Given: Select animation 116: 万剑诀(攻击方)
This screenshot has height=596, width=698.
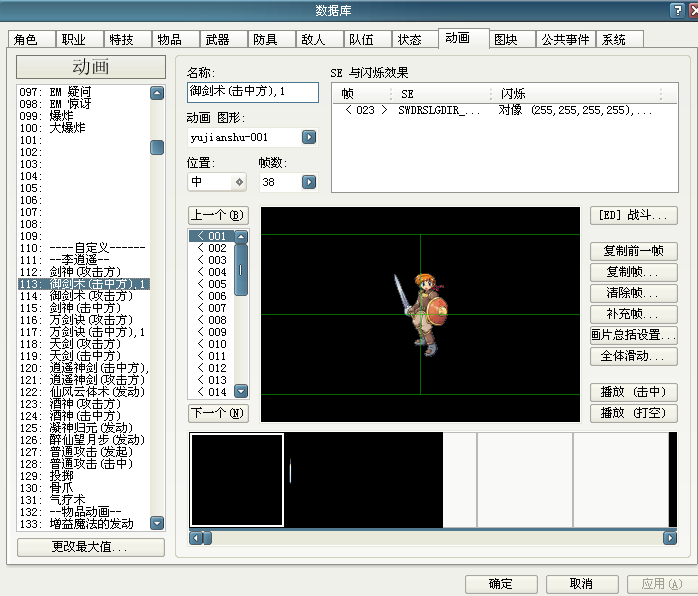Looking at the screenshot, I should click(x=84, y=320).
